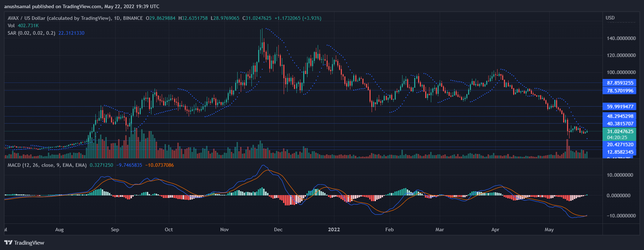
Task: Click the MACD histogram value 0.3271250
Action: 101,165
